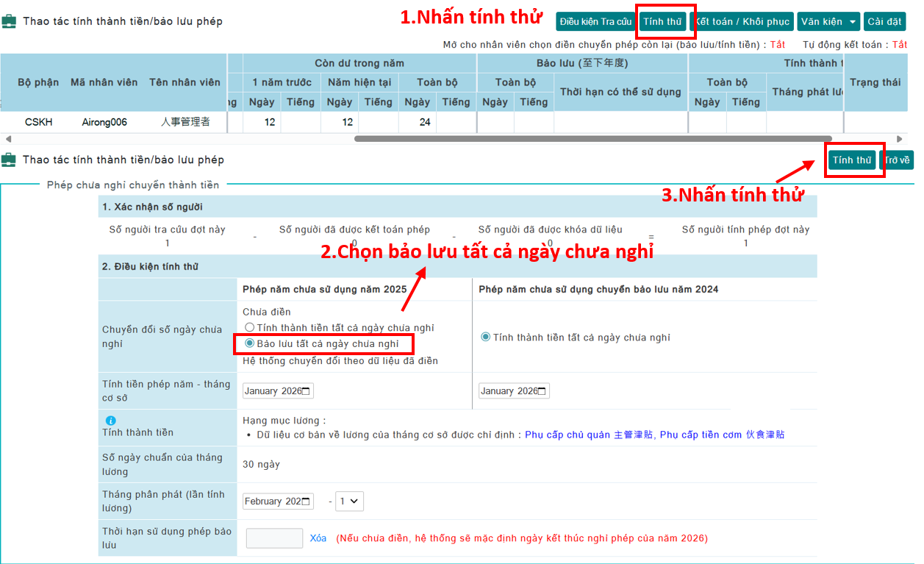Click the briefcase icon beside the lower page title

[x=9, y=160]
